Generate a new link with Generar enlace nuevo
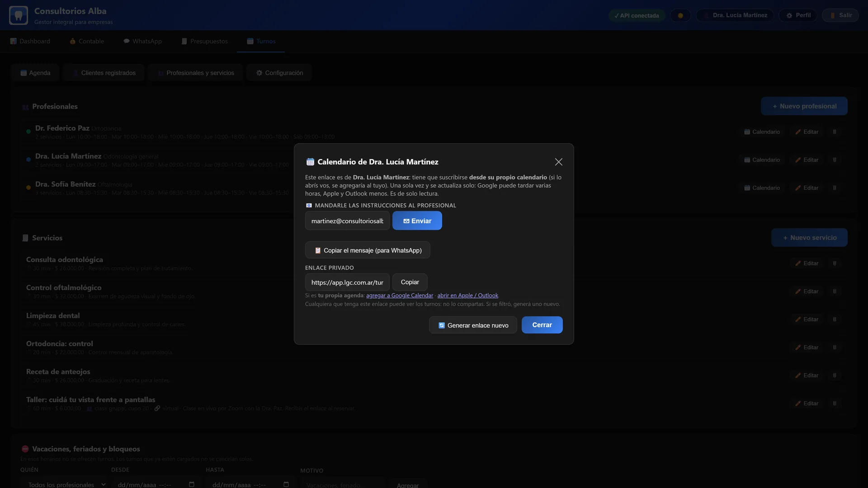The height and width of the screenshot is (488, 868). point(473,325)
